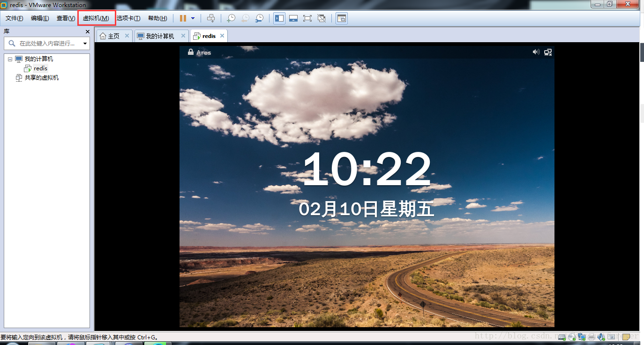The width and height of the screenshot is (644, 345).
Task: Open the 帮助(H) menu
Action: coord(157,18)
